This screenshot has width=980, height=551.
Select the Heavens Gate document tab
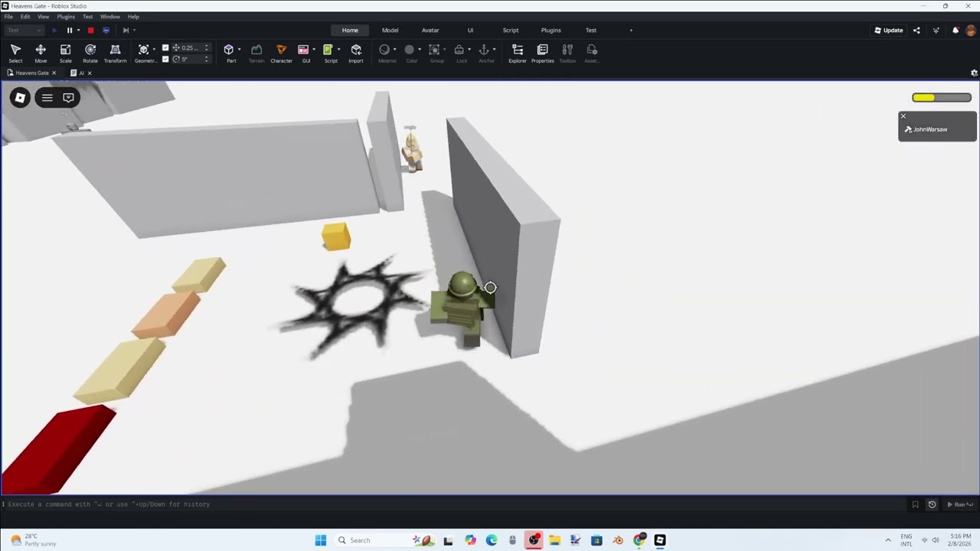coord(32,73)
